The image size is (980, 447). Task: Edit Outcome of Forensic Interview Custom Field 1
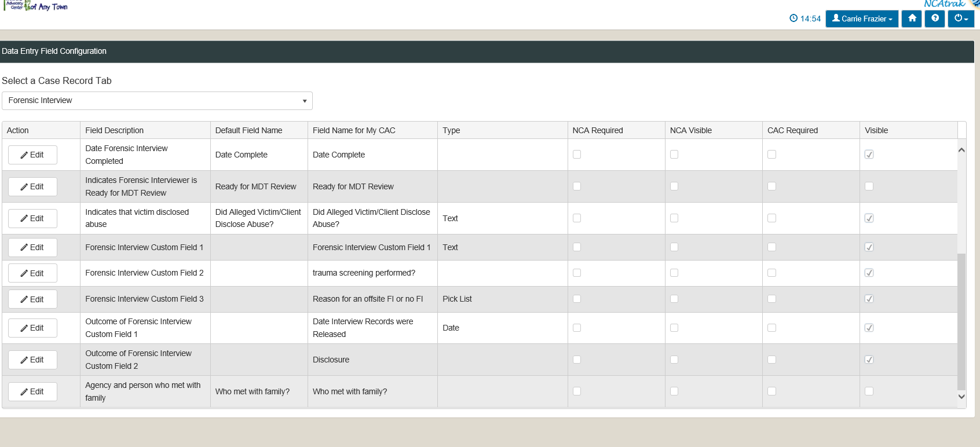point(32,328)
